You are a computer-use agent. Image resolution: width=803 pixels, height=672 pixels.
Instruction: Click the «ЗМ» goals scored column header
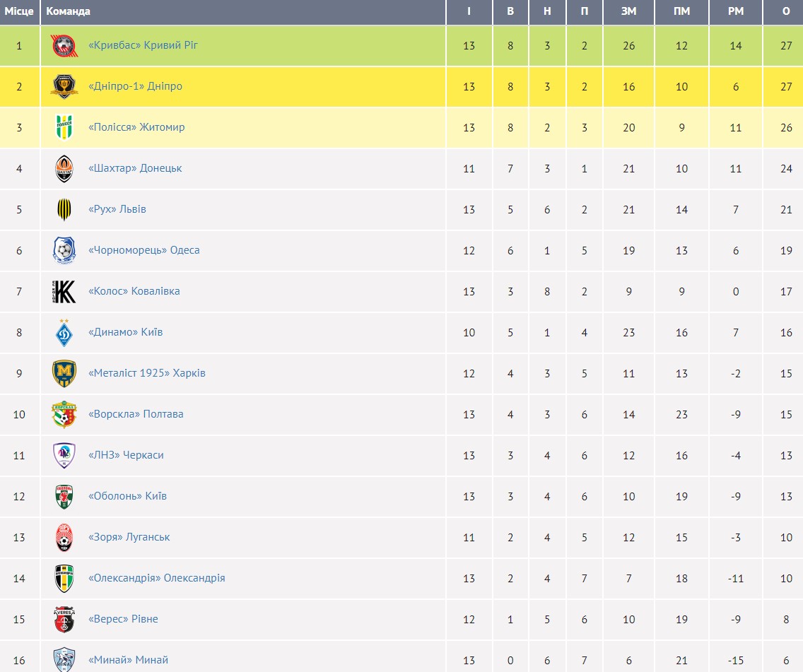[x=628, y=11]
